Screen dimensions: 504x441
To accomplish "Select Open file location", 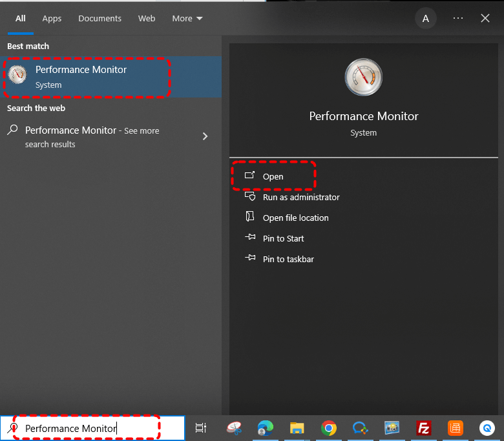I will [x=295, y=218].
